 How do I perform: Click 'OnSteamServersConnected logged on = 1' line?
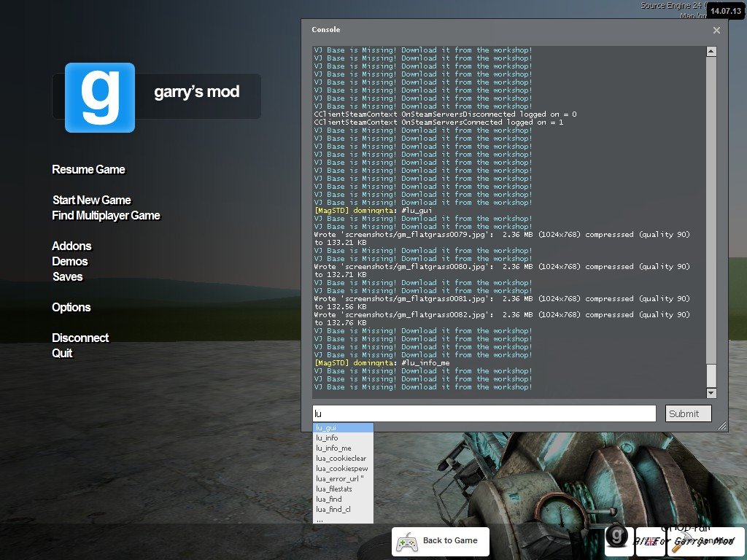click(438, 122)
